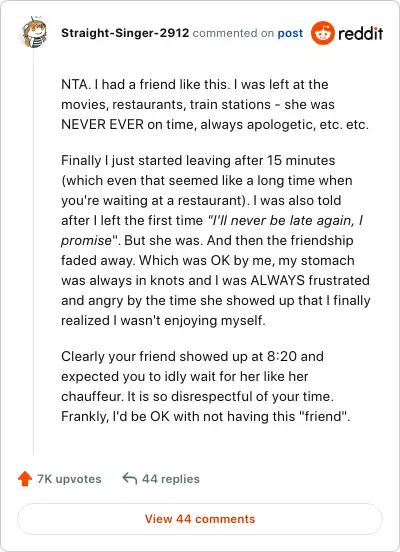Viewport: 400px width, 552px height.
Task: Open the commenter's Snoo avatar
Action: 34,32
